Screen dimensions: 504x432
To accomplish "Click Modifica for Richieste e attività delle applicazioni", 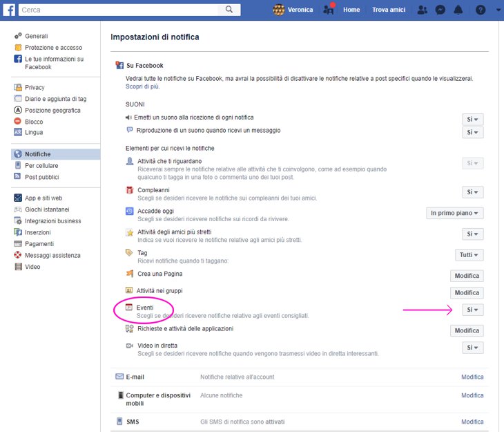I will 467,330.
